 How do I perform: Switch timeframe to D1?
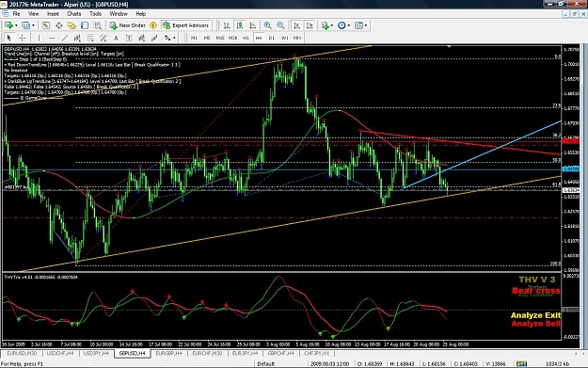[x=272, y=38]
